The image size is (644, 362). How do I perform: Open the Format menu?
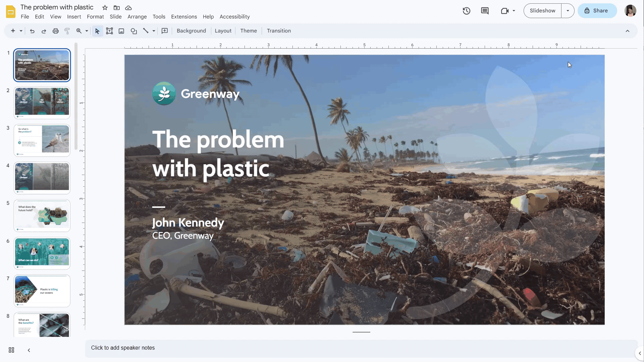tap(95, 16)
